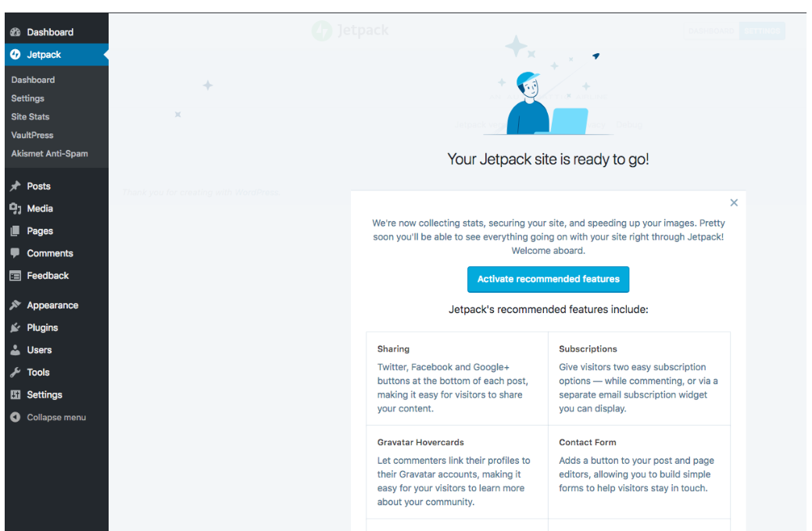The image size is (812, 531).
Task: Click the Posts pushpin icon
Action: [15, 186]
